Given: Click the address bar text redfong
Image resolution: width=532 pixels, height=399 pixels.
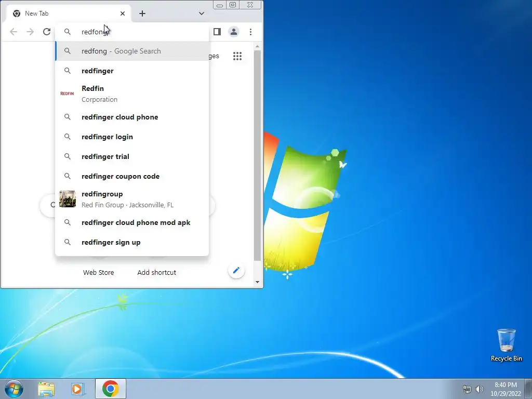Looking at the screenshot, I should [x=94, y=32].
